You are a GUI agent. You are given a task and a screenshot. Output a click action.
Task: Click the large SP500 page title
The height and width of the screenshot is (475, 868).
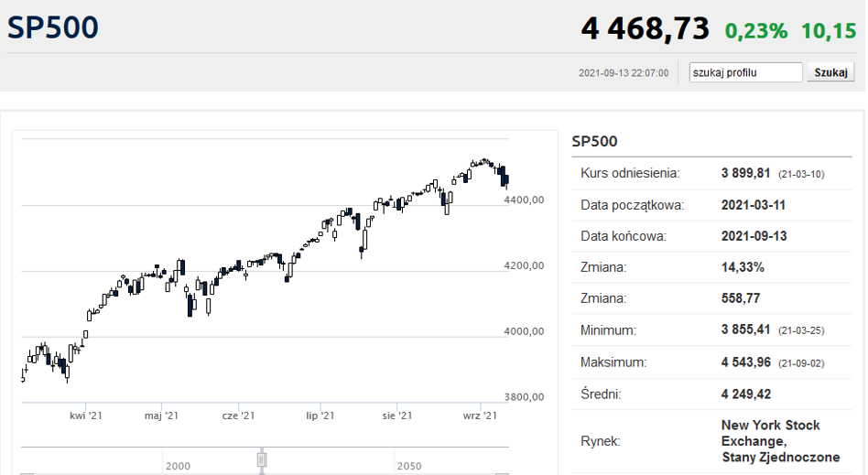click(x=53, y=27)
